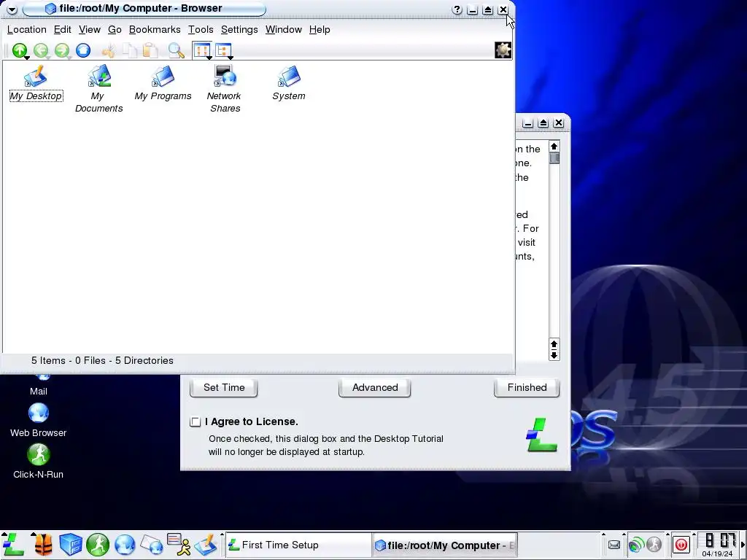Switch to Tree View mode
This screenshot has height=560, width=747.
coord(222,50)
